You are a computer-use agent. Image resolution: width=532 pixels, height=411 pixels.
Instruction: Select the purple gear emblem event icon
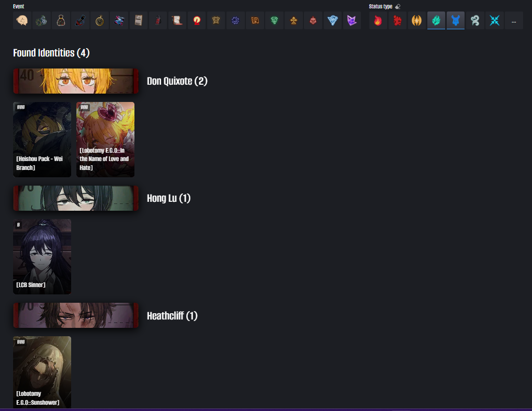tap(235, 20)
